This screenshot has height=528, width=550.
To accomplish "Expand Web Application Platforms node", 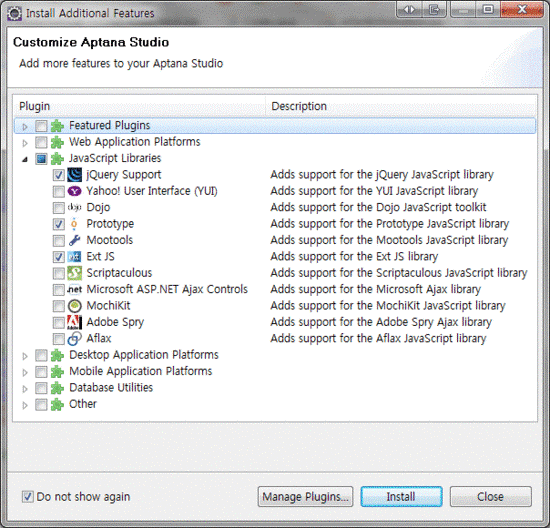I will click(25, 143).
